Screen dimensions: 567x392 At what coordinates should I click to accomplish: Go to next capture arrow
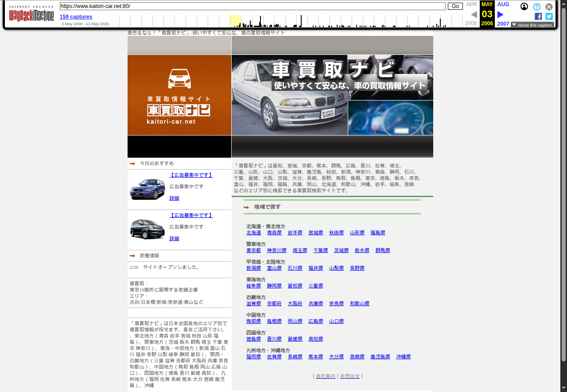tap(501, 15)
